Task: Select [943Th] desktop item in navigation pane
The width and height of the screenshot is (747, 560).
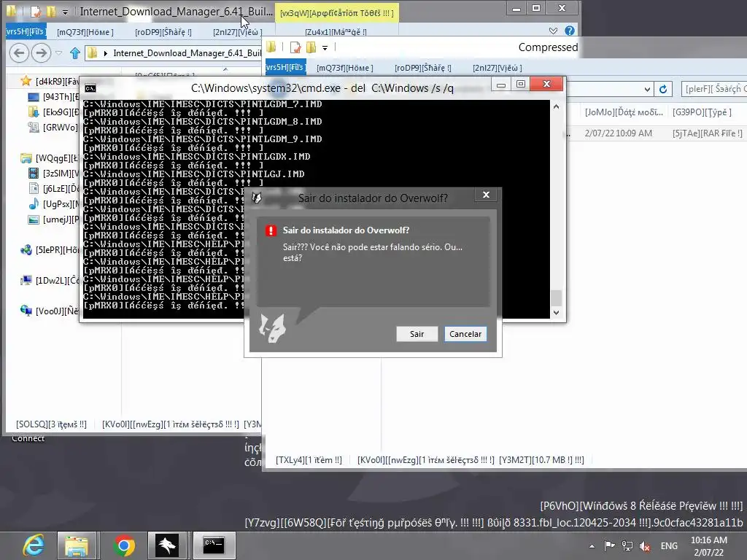Action: coord(53,97)
